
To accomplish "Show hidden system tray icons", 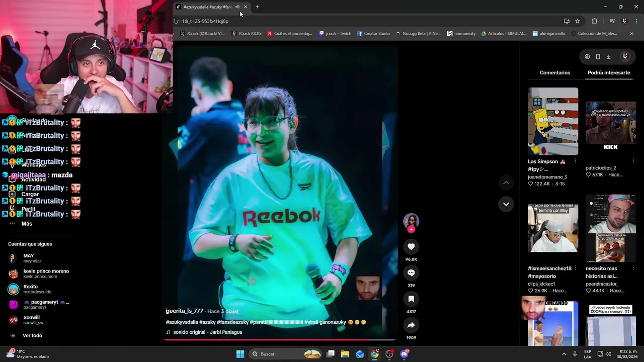I will click(x=563, y=354).
